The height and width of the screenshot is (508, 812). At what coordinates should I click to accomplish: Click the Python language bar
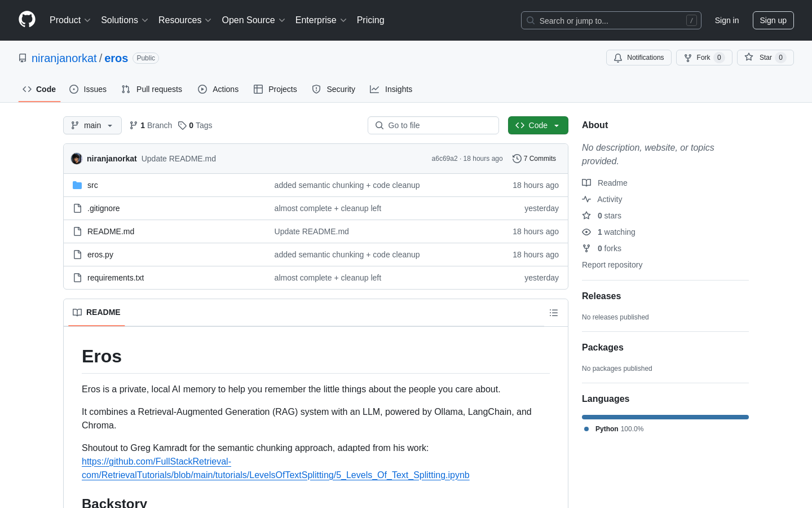click(665, 417)
